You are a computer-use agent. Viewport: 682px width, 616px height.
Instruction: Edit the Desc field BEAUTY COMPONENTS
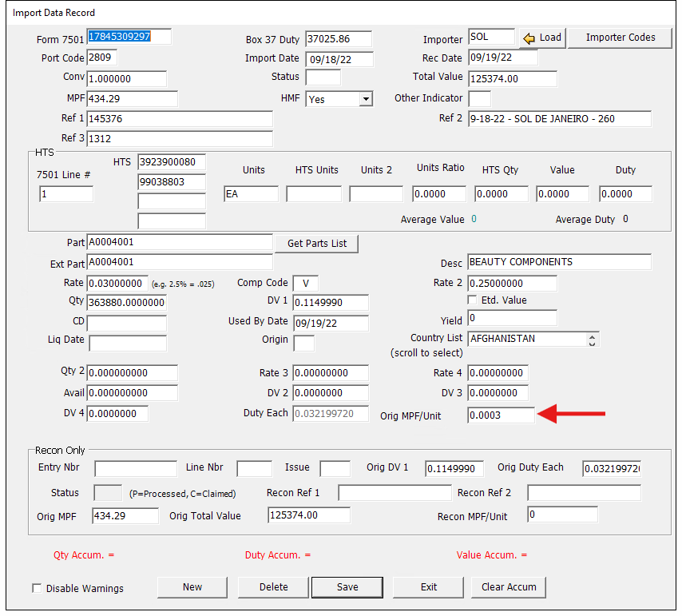pyautogui.click(x=560, y=262)
